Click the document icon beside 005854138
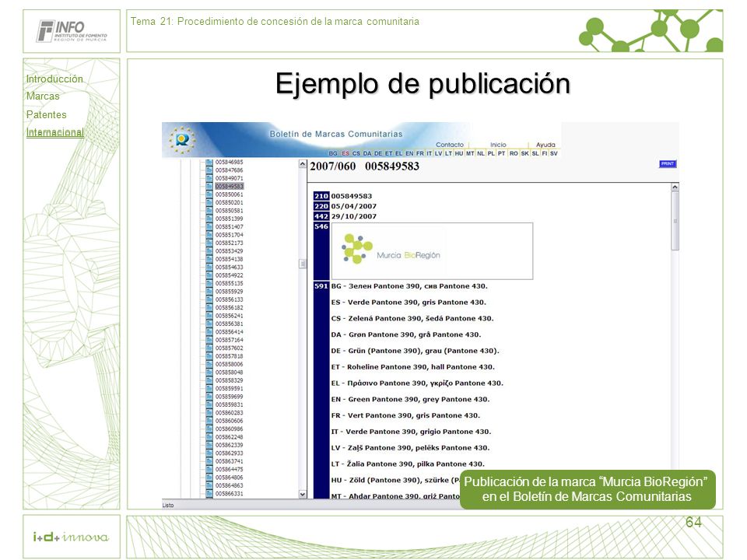The image size is (747, 560). pos(209,259)
